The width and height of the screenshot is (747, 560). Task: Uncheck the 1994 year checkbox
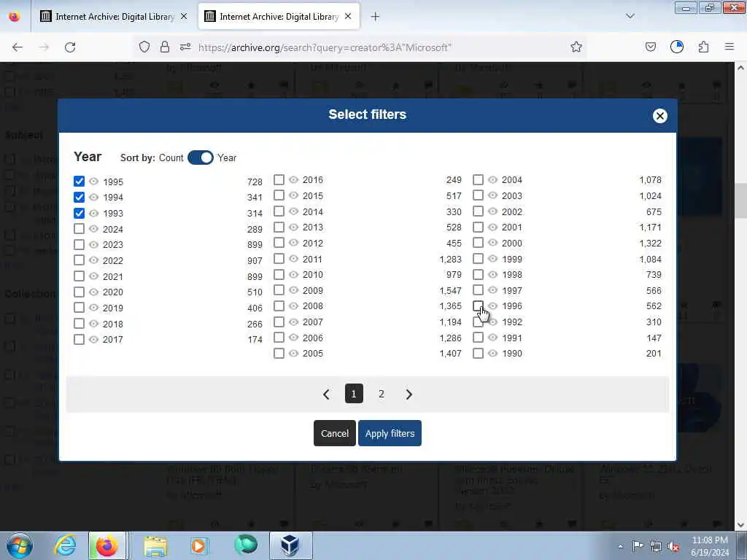(79, 197)
